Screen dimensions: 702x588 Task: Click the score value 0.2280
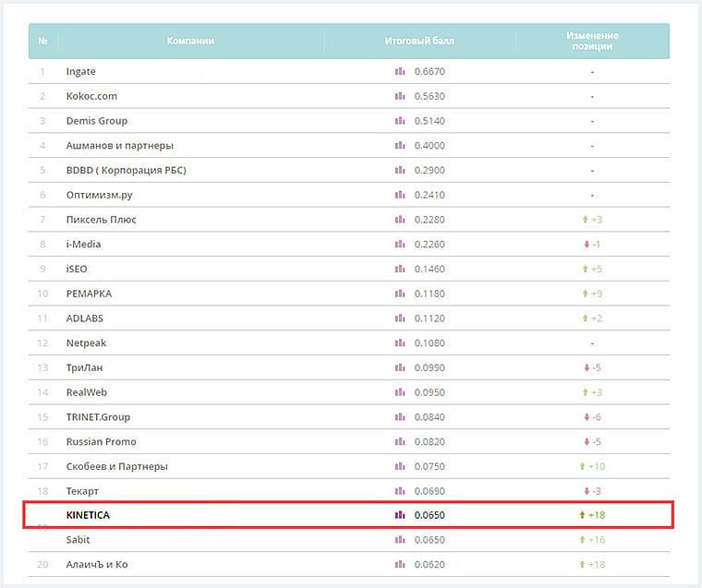(x=430, y=220)
